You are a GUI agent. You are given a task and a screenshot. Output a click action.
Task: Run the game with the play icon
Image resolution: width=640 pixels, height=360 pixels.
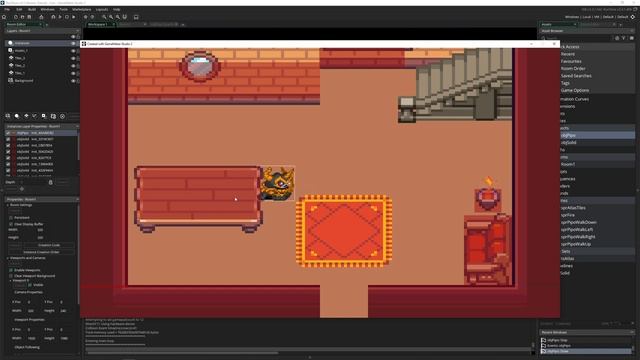tap(60, 17)
